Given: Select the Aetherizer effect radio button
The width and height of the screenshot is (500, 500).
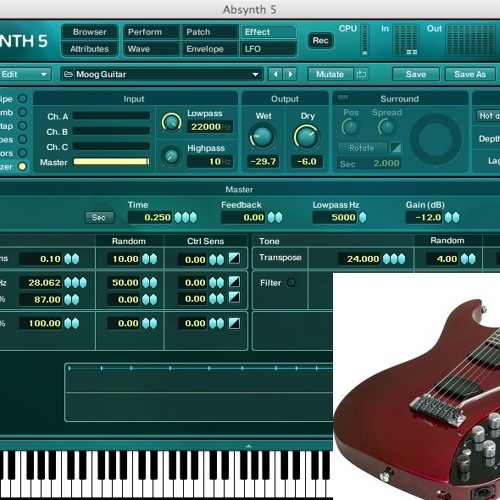Looking at the screenshot, I should [x=22, y=166].
